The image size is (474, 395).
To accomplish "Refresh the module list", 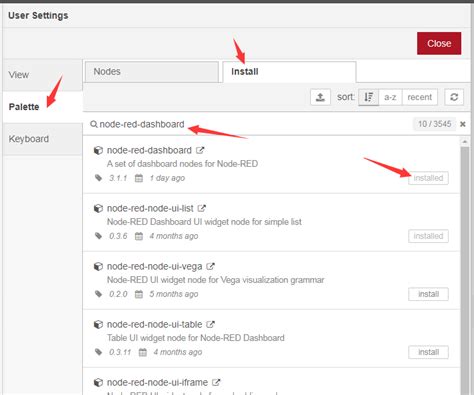I will 454,97.
